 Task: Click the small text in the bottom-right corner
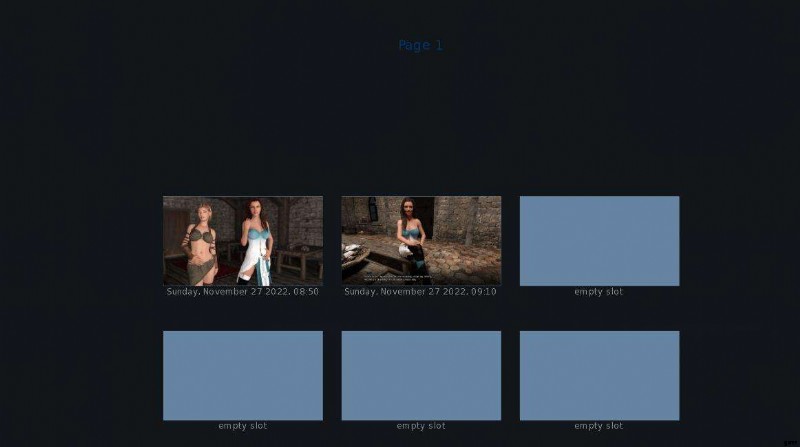click(790, 441)
